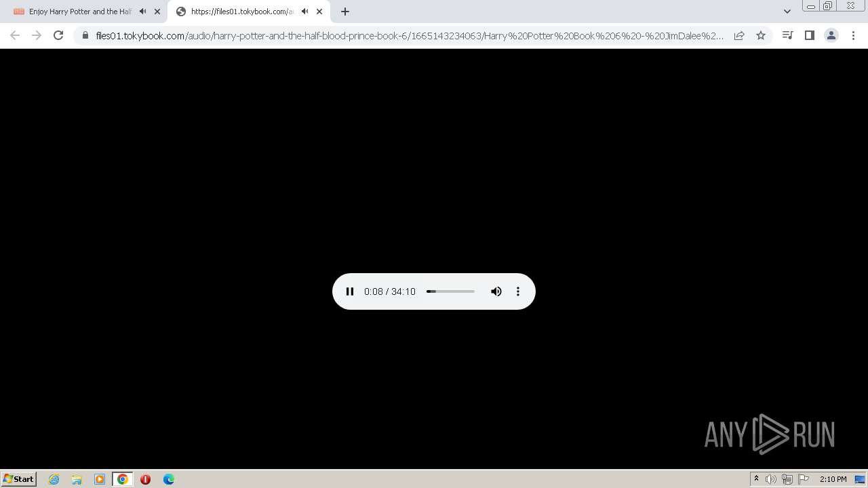The height and width of the screenshot is (488, 868).
Task: Bookmark this page with star
Action: [x=761, y=35]
